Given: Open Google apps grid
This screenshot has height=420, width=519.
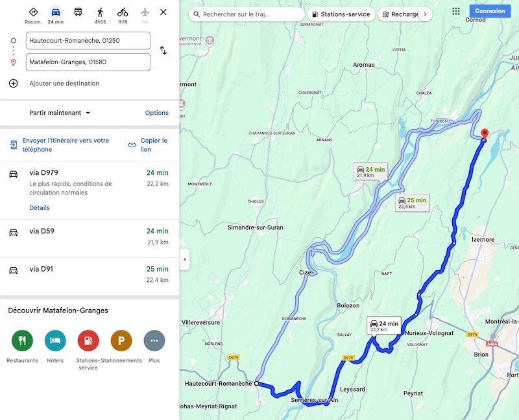Looking at the screenshot, I should click(x=456, y=11).
